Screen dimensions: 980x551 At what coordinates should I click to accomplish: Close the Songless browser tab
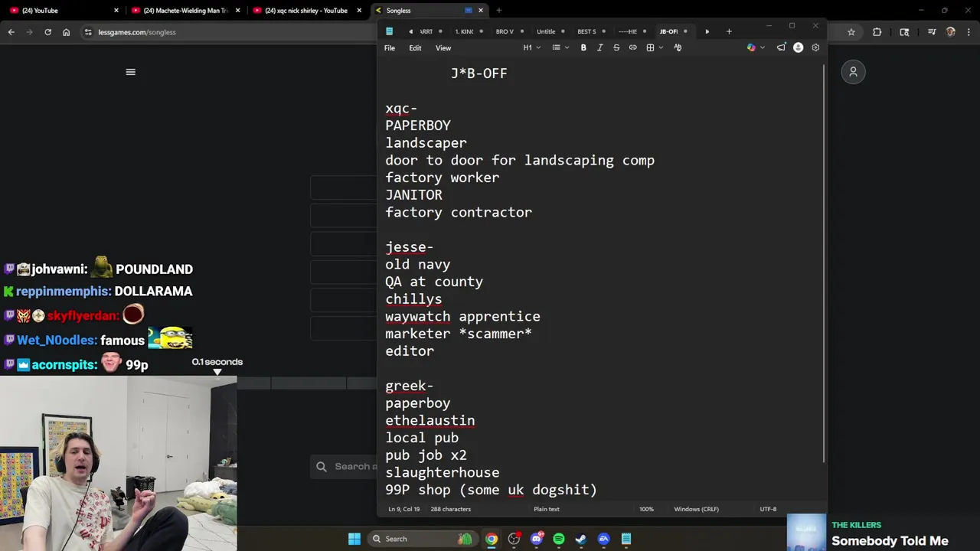(x=481, y=11)
